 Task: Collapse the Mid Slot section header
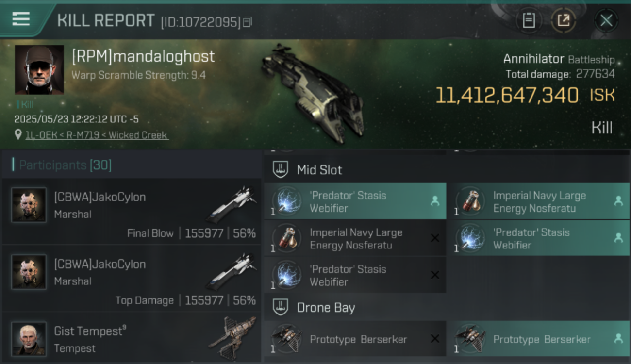447,170
